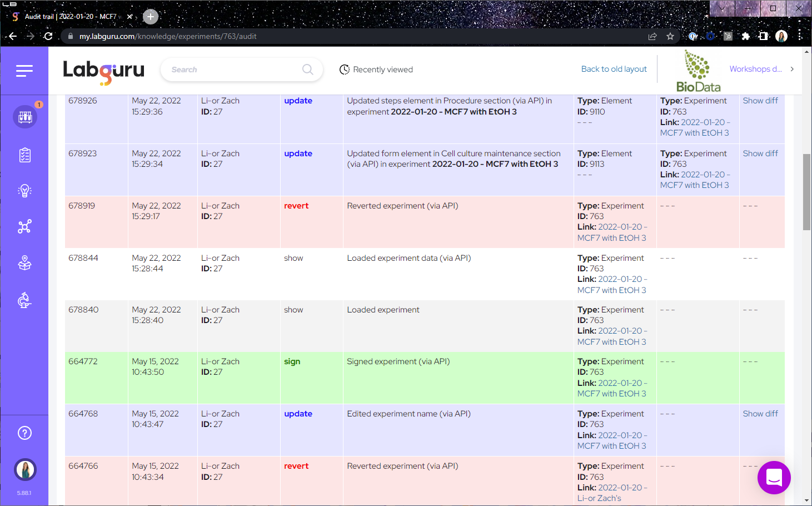The image size is (812, 506).
Task: Open the box with location pin icon
Action: coord(25,263)
